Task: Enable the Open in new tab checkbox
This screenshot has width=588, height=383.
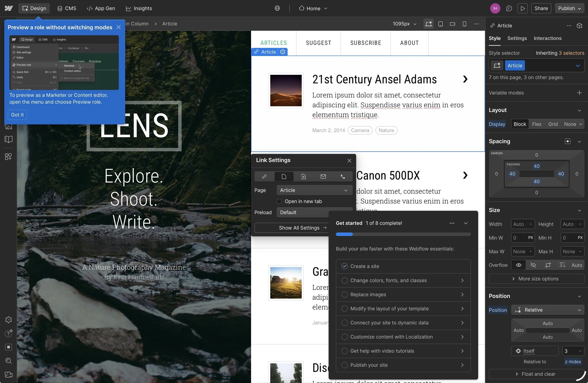Action: tap(279, 201)
